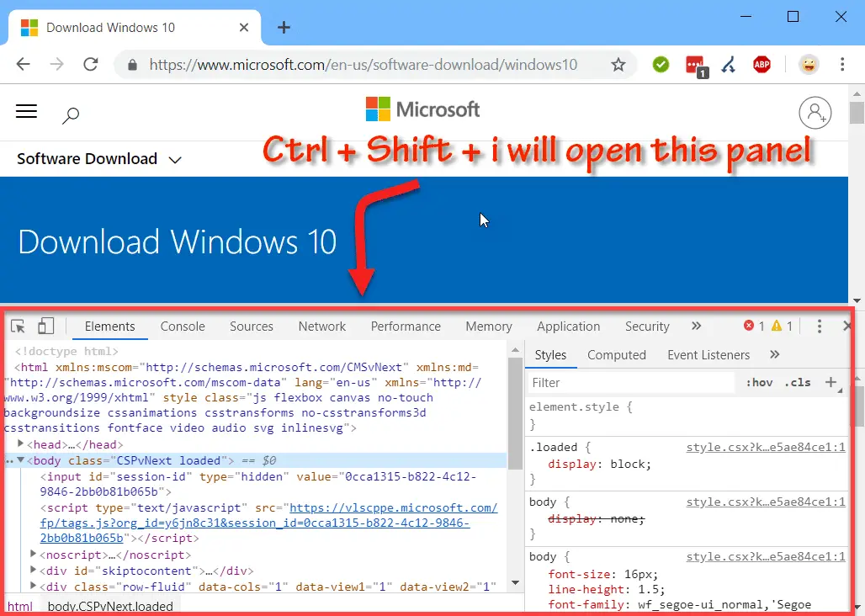The image size is (865, 616).
Task: Activate the DevTools element inspector tool
Action: pos(19,327)
